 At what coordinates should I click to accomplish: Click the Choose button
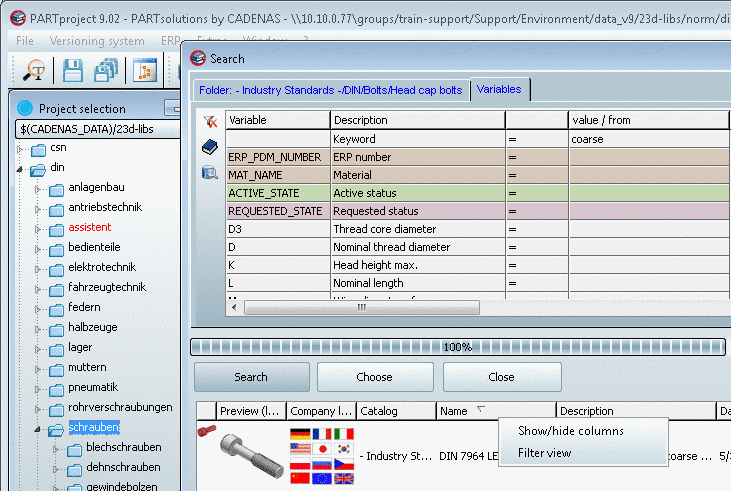click(x=375, y=377)
